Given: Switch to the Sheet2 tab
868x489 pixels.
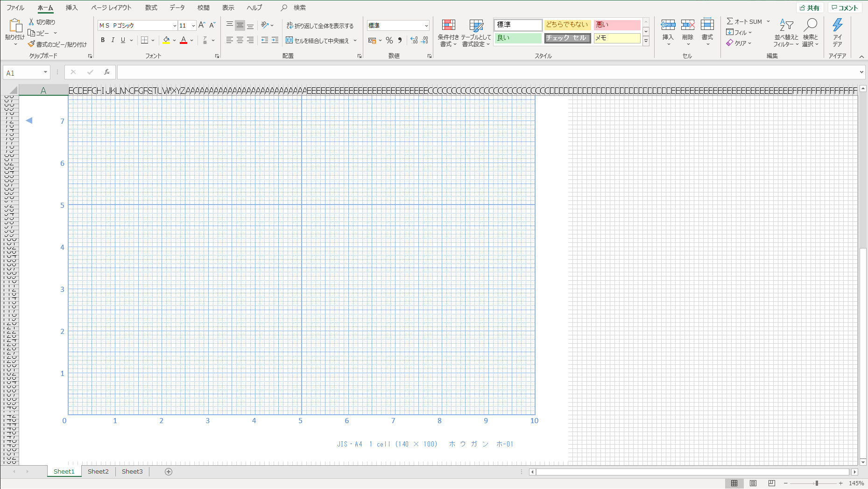Looking at the screenshot, I should [98, 472].
